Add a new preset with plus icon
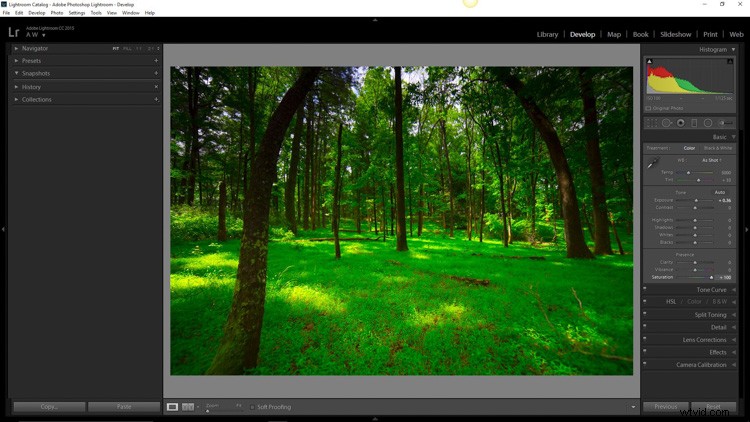This screenshot has height=422, width=750. (156, 61)
